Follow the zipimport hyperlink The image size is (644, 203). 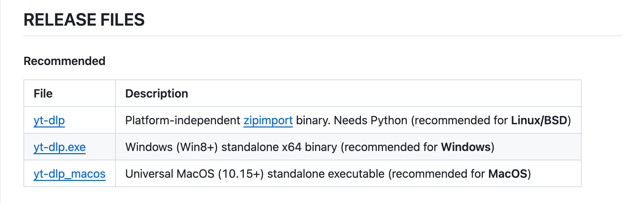(268, 120)
